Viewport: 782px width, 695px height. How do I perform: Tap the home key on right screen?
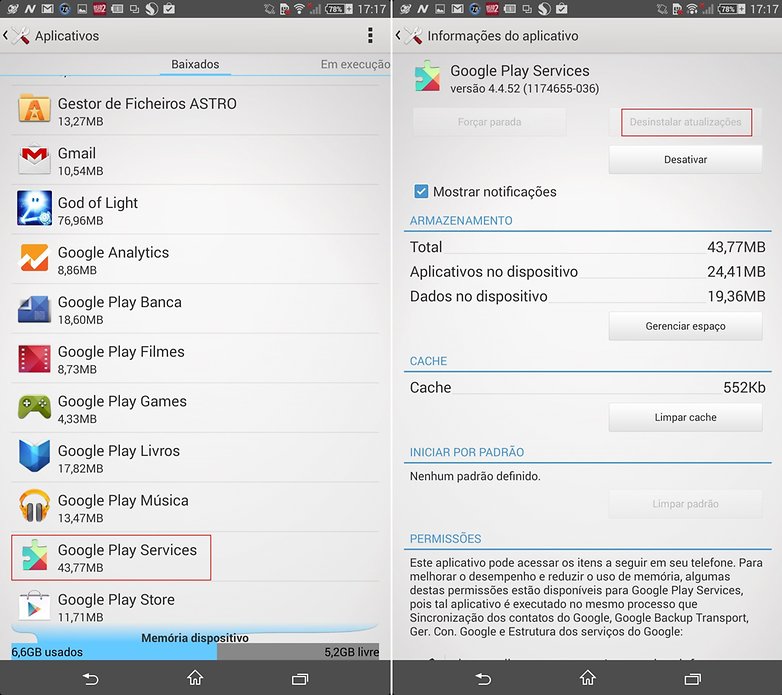[x=587, y=678]
